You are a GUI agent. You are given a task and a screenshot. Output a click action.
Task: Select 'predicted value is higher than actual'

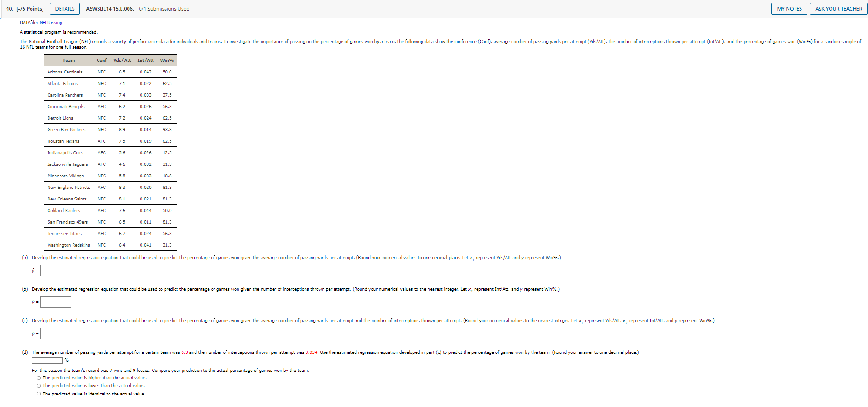point(39,378)
